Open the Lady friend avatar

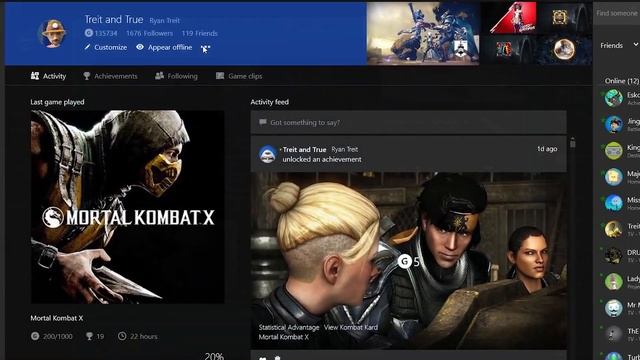(x=613, y=282)
